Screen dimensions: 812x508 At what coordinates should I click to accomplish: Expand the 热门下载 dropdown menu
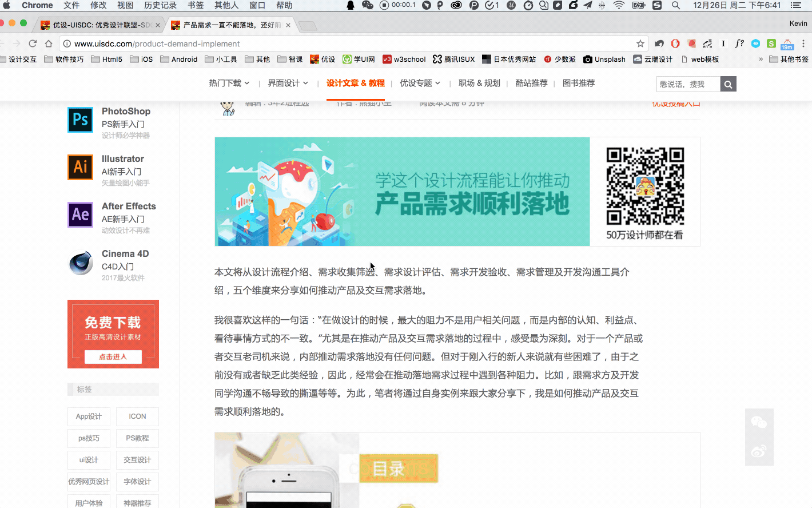tap(229, 84)
